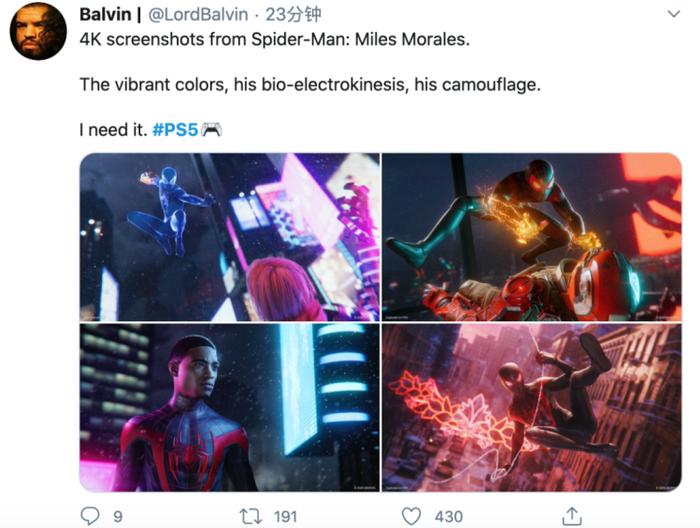Open Balvin's profile avatar picture
Screen dimensions: 700x528
tap(38, 31)
